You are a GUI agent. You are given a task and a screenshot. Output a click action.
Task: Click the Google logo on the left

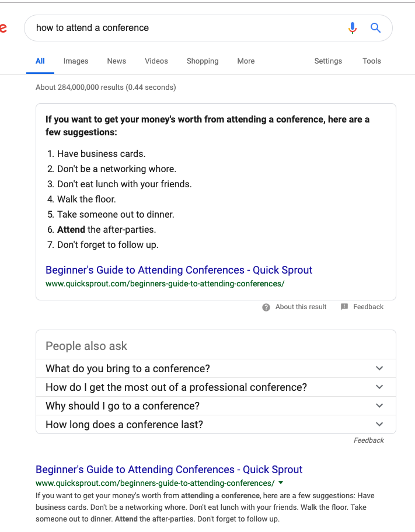[4, 27]
